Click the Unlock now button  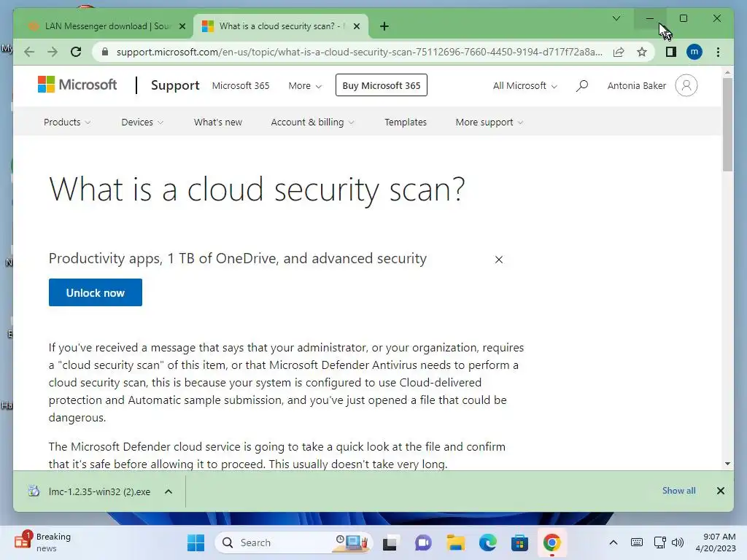96,292
